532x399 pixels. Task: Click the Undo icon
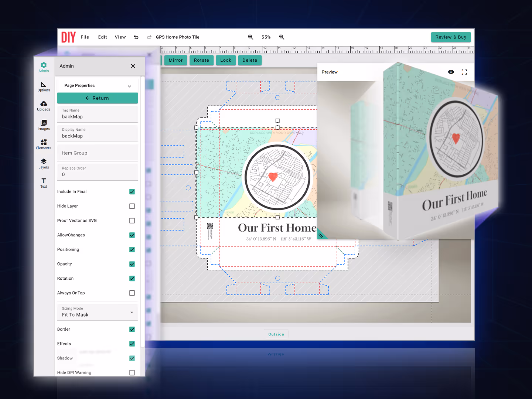136,37
